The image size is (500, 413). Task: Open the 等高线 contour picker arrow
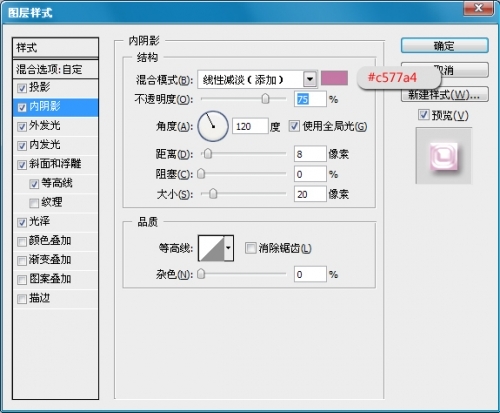coord(229,248)
